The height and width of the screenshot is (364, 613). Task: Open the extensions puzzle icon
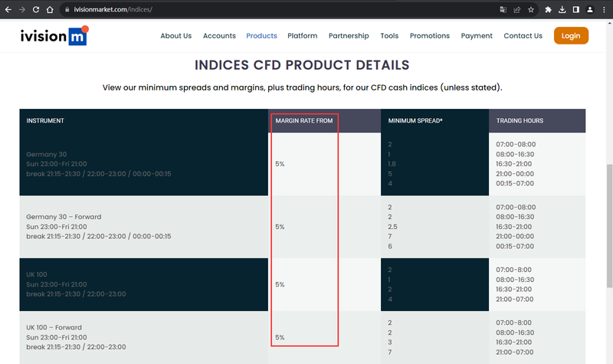click(548, 10)
